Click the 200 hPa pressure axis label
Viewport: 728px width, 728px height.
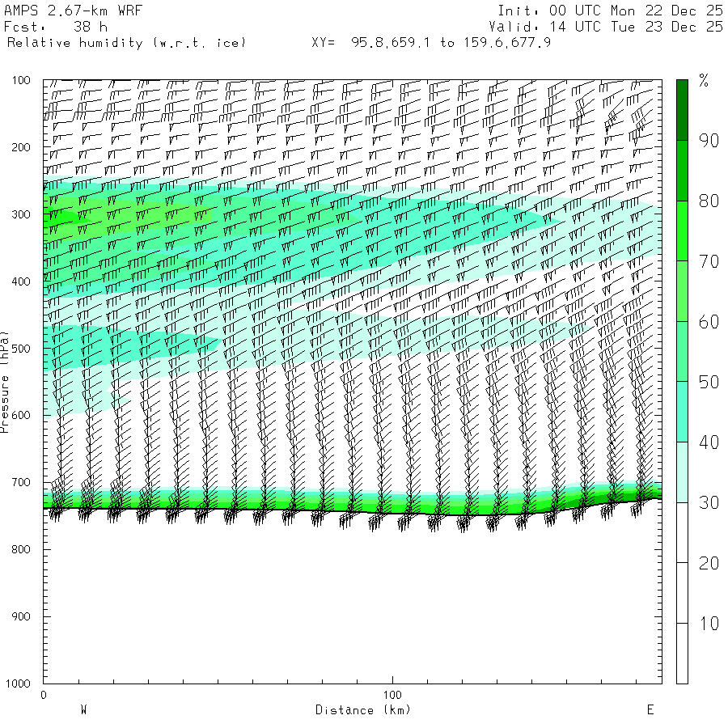point(21,148)
